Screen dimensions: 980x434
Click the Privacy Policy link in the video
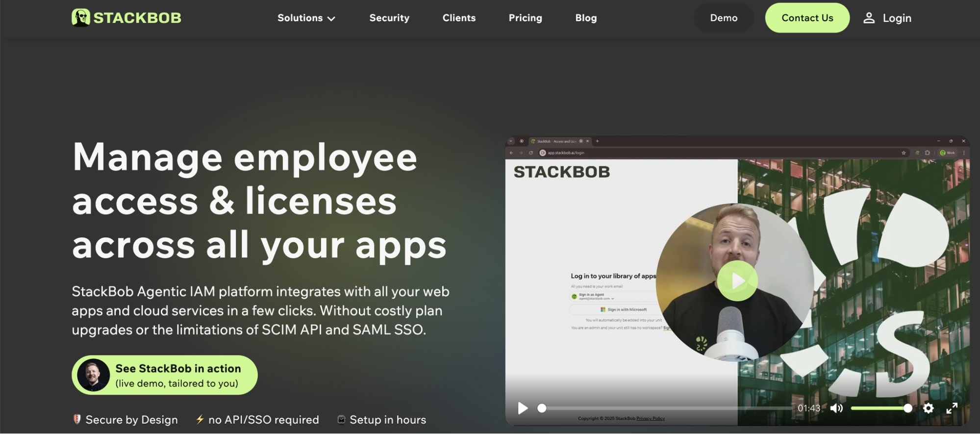pyautogui.click(x=651, y=418)
